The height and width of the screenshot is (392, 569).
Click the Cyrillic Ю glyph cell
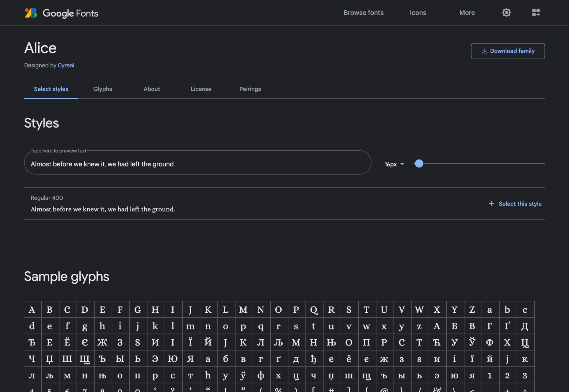coord(173,359)
